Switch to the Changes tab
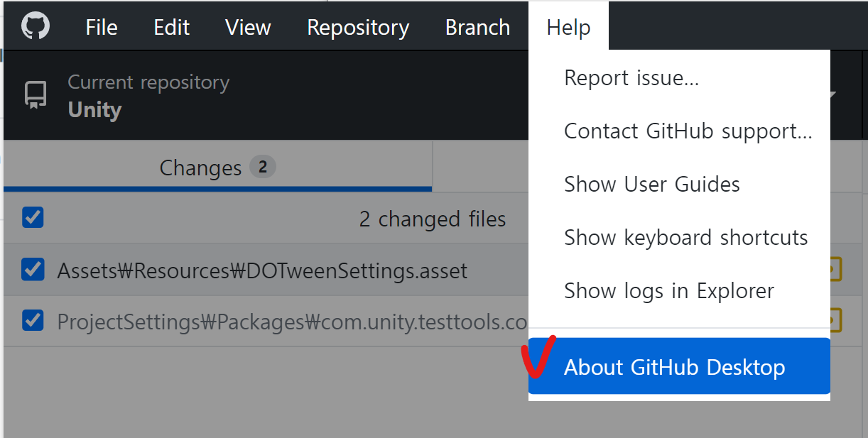 tap(217, 168)
